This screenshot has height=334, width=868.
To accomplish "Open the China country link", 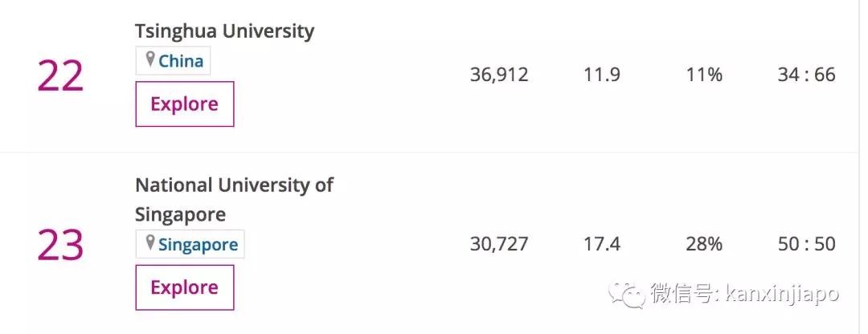I will 181,61.
